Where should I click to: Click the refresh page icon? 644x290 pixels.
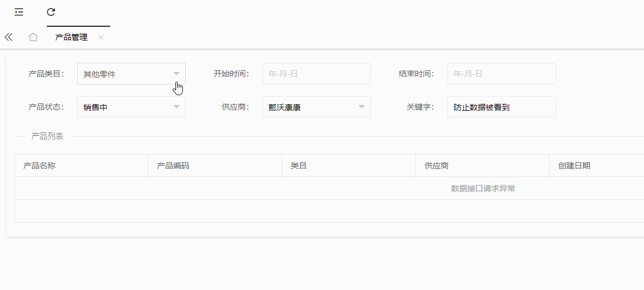pyautogui.click(x=51, y=13)
